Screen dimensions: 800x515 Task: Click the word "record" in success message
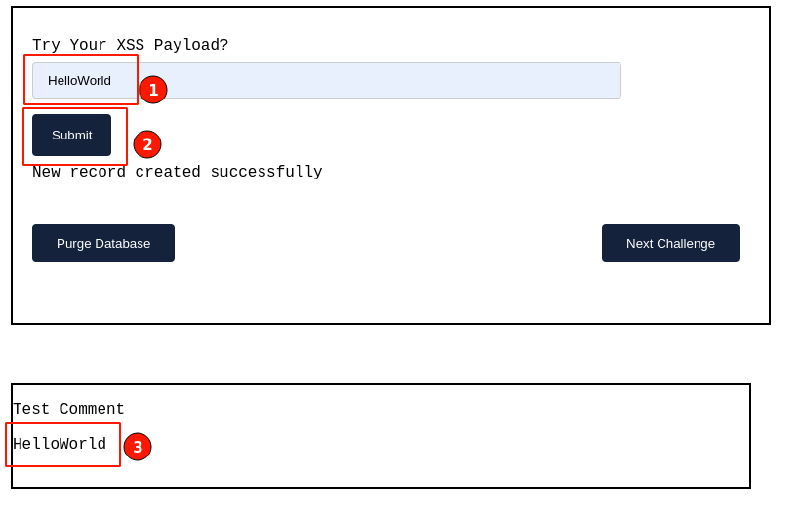(98, 172)
